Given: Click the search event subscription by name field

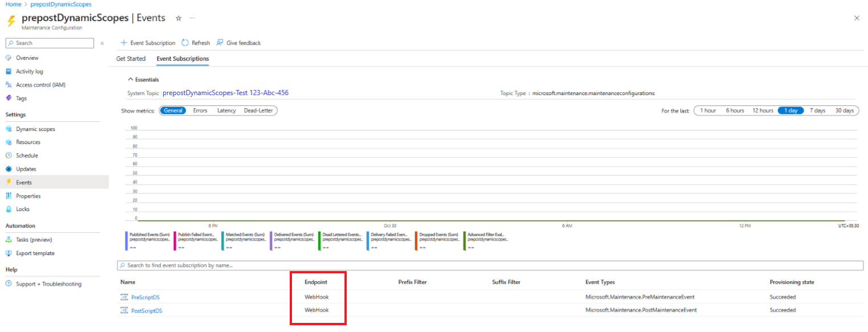Looking at the screenshot, I should click(x=490, y=266).
